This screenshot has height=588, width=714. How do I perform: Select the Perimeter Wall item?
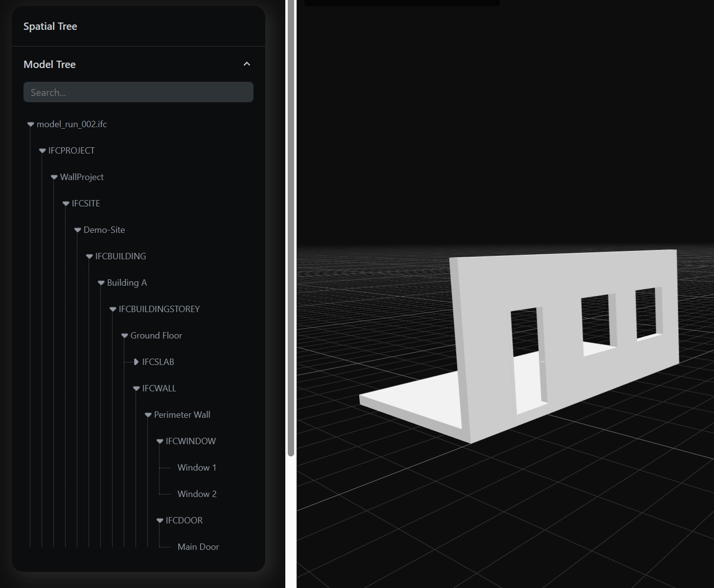[182, 415]
